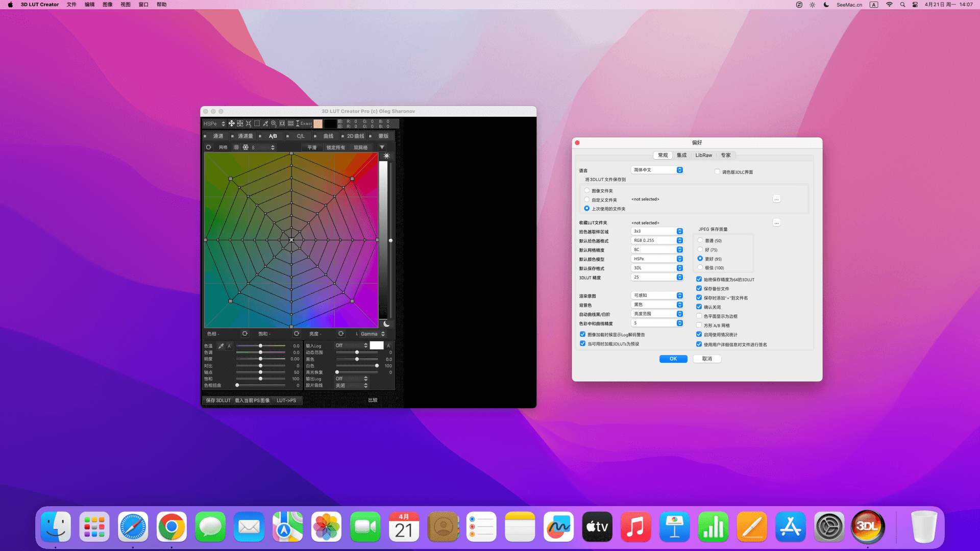980x551 pixels.
Task: Click the peach skin-tone color swatch
Action: 317,123
